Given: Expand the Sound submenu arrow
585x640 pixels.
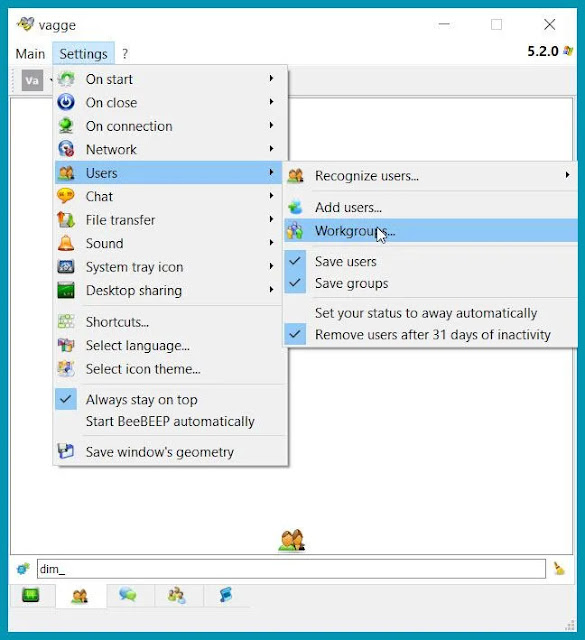Looking at the screenshot, I should (271, 242).
